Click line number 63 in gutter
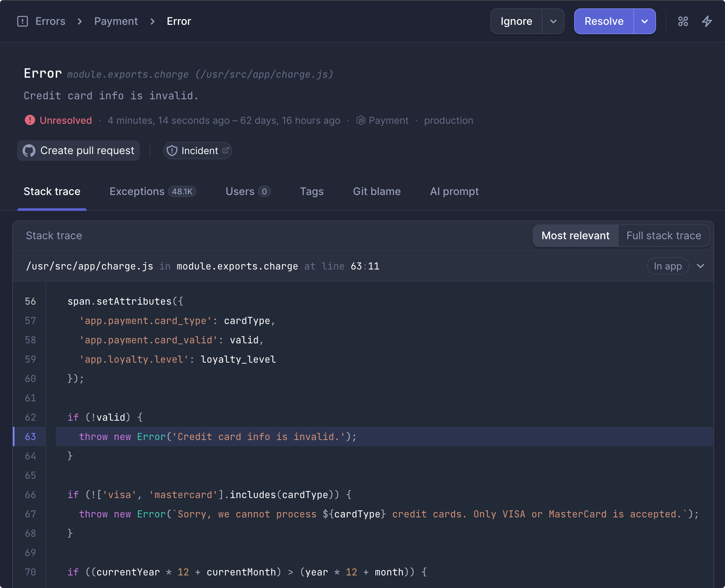 pyautogui.click(x=30, y=436)
